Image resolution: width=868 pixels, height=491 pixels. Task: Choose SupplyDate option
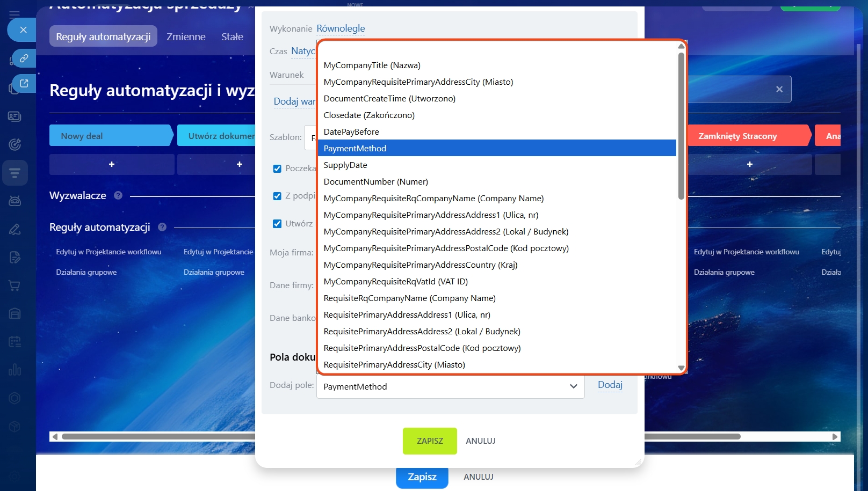[x=497, y=165]
